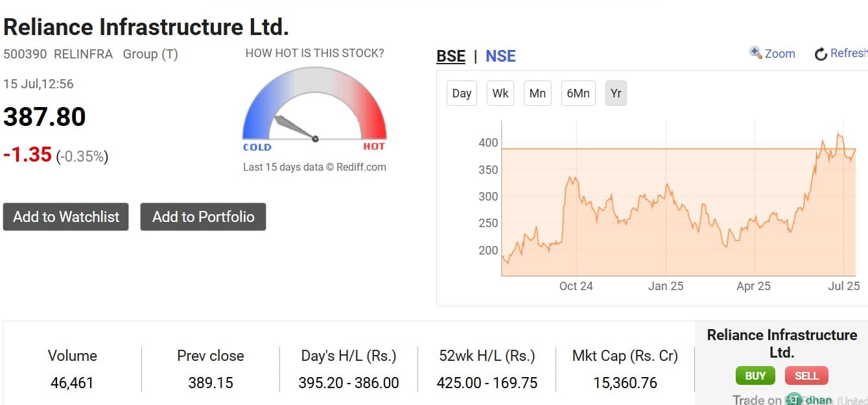Click the Refresh arrow icon

821,54
